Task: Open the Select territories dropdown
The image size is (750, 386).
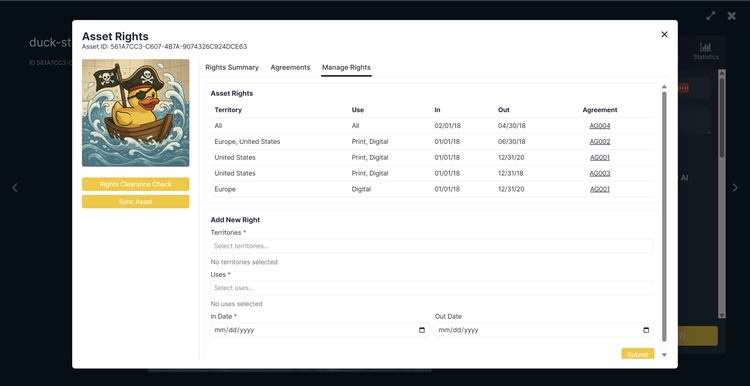Action: pyautogui.click(x=432, y=246)
